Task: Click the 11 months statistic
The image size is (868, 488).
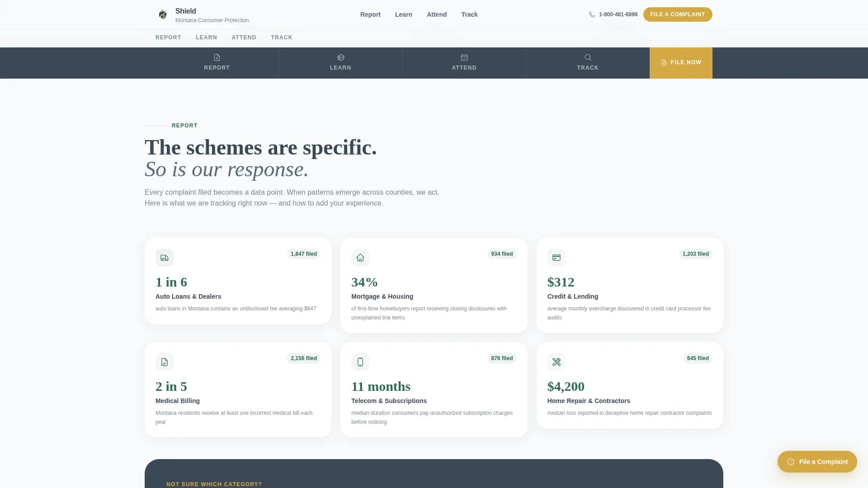Action: pos(381,387)
